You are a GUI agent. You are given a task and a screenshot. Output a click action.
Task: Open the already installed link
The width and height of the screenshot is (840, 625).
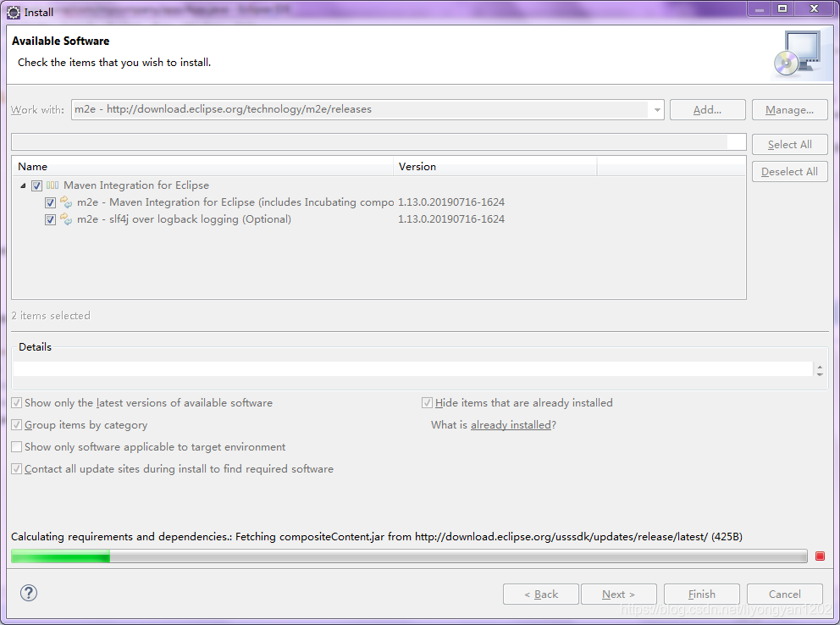pyautogui.click(x=511, y=424)
